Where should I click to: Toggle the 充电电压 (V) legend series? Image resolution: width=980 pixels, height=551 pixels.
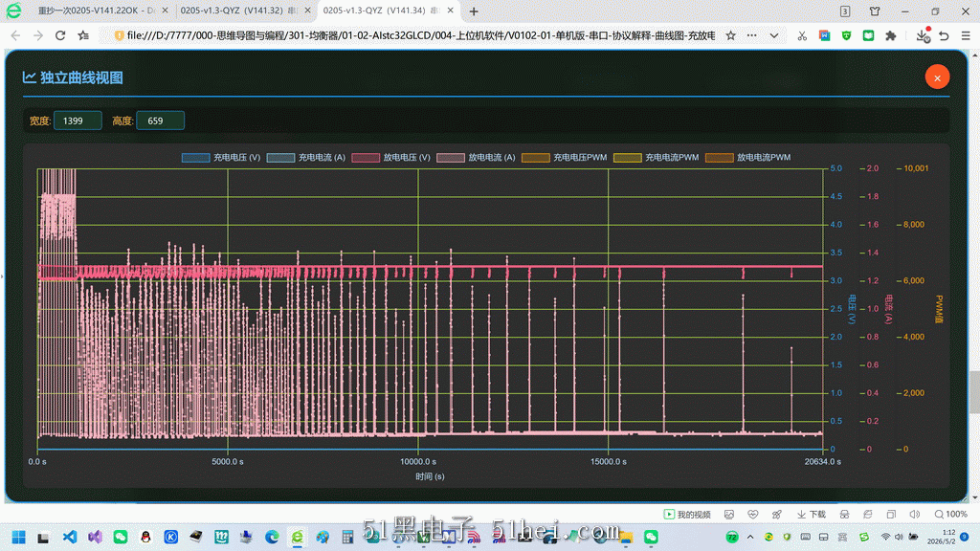coord(221,158)
